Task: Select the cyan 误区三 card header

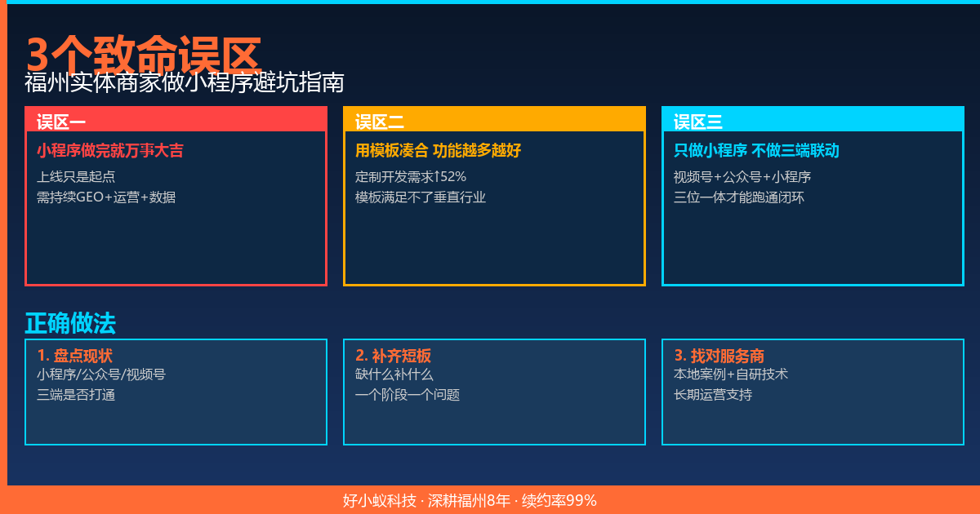Action: tap(813, 121)
